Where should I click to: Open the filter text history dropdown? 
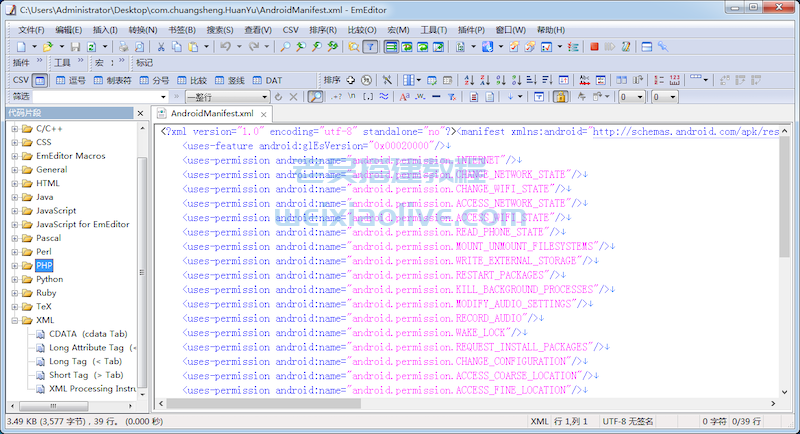point(163,97)
